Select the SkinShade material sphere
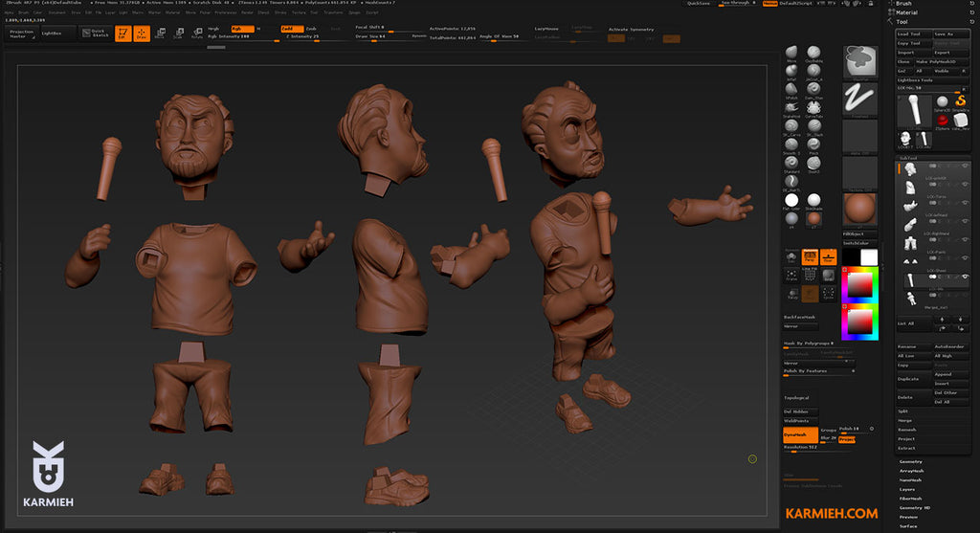This screenshot has height=533, width=980. 813,199
